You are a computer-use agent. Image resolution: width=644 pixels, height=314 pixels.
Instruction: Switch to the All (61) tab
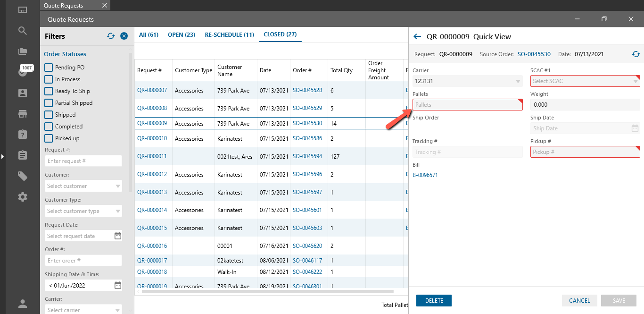tap(149, 35)
